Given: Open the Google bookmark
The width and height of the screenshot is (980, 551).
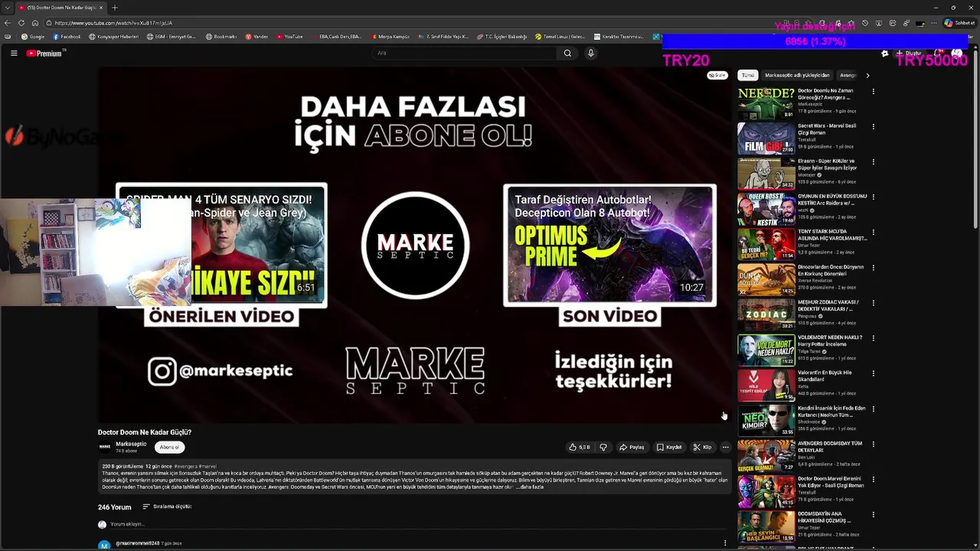Looking at the screenshot, I should click(x=33, y=37).
